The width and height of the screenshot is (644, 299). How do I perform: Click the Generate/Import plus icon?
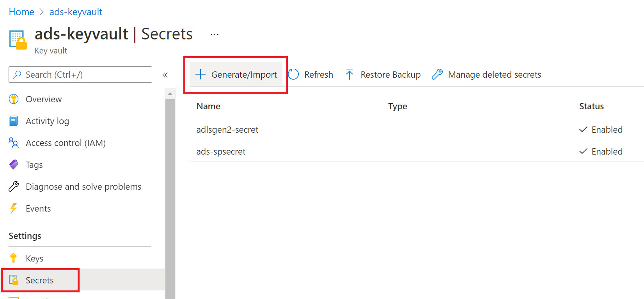200,75
